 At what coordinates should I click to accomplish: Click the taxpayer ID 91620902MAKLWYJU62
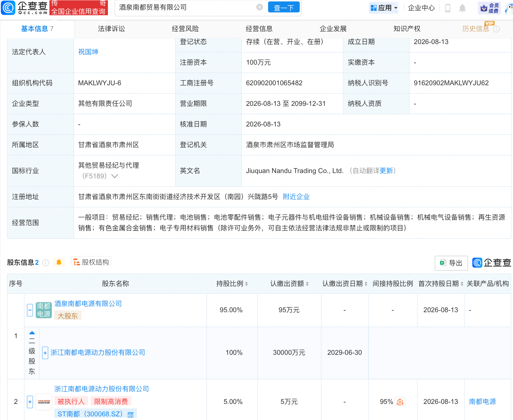451,83
